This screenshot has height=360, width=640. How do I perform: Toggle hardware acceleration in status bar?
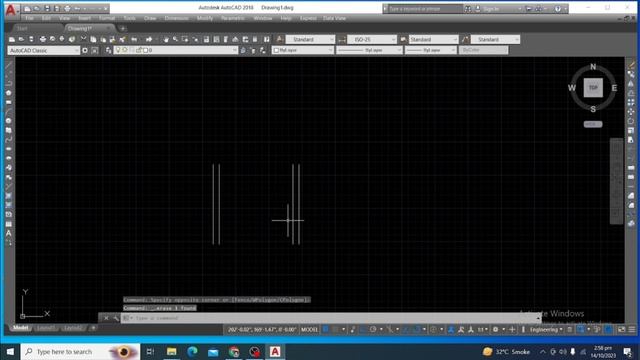(608, 329)
